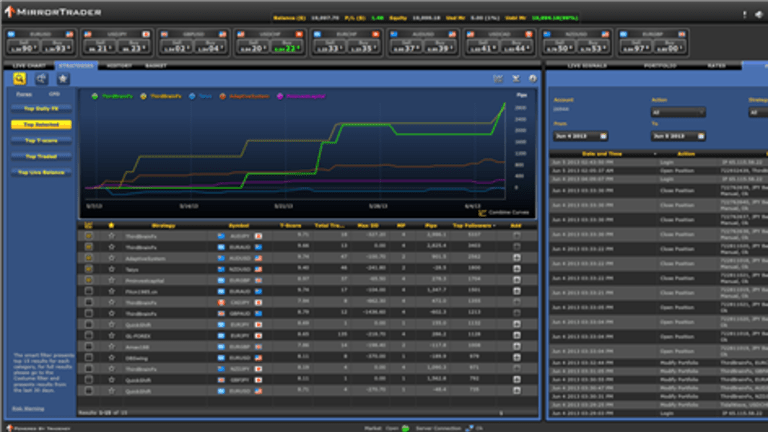Open the Action filter dropdown showing All

click(678, 113)
